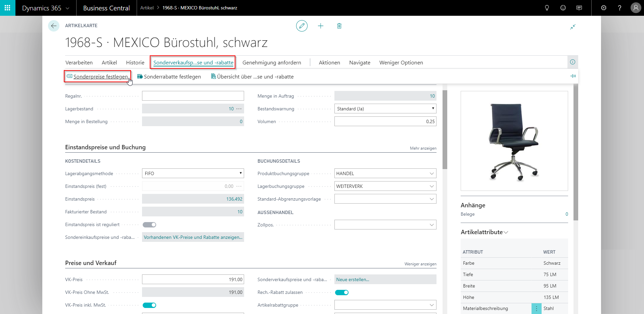The width and height of the screenshot is (644, 314).
Task: Toggle VK-Preis inkl. MwSt. switch
Action: click(x=149, y=305)
